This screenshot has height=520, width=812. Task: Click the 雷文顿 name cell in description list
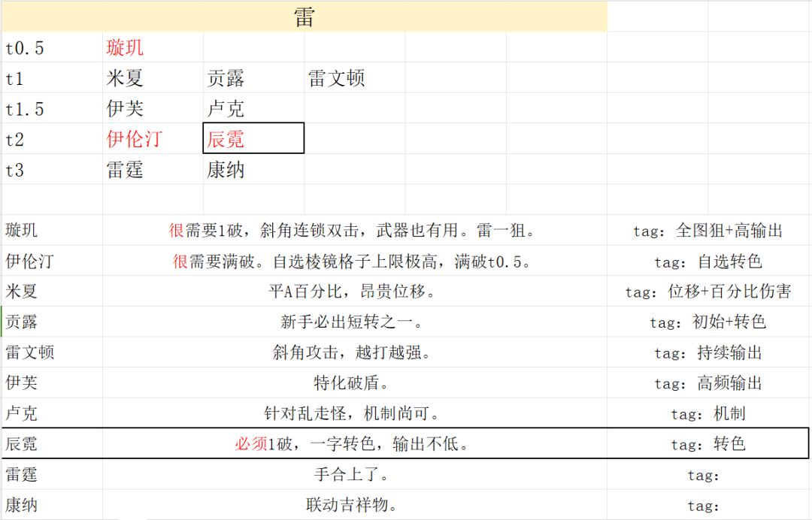click(52, 352)
